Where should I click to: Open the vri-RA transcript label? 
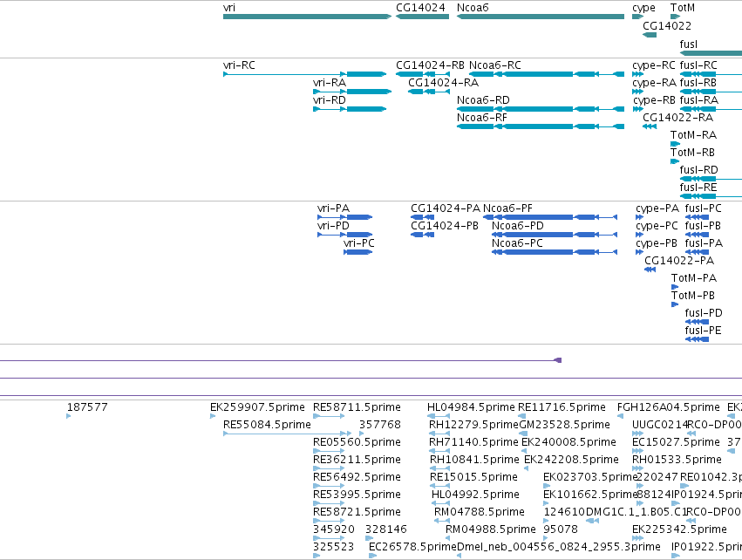tap(330, 83)
